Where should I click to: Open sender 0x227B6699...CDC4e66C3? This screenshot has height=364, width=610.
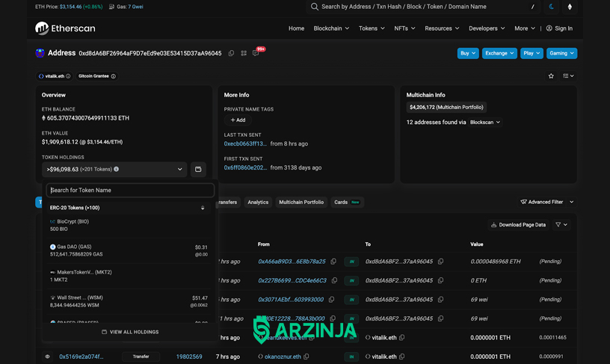(x=292, y=280)
